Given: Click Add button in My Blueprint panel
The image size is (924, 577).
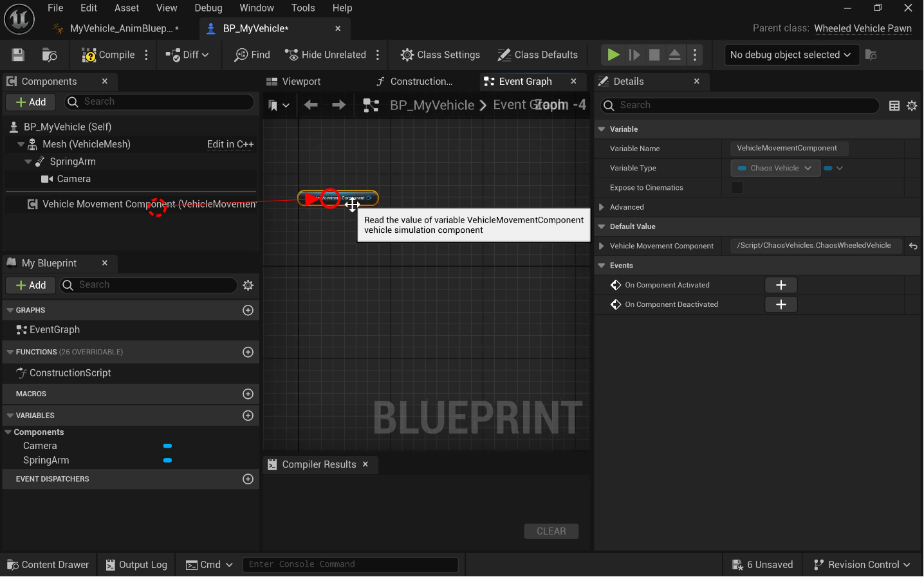Looking at the screenshot, I should pyautogui.click(x=31, y=285).
